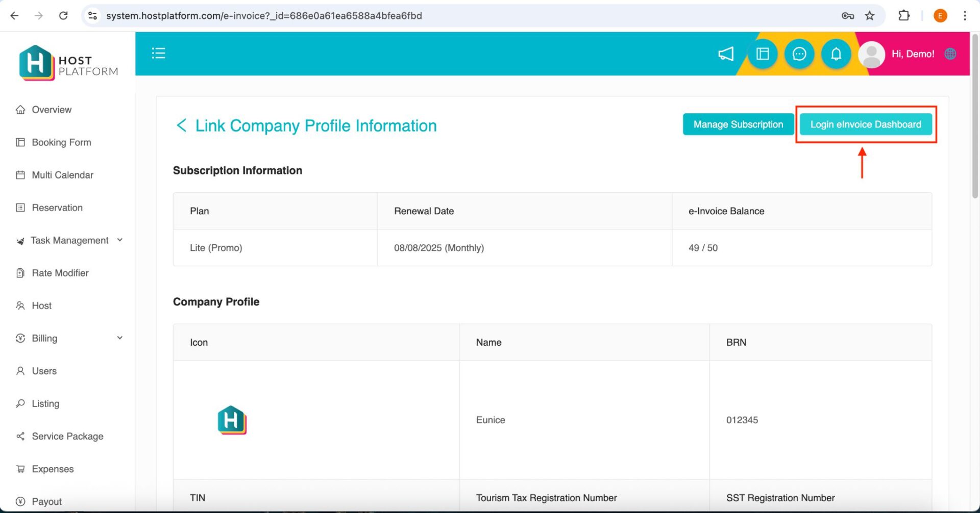Navigate back in the browser
This screenshot has height=513, width=980.
14,16
